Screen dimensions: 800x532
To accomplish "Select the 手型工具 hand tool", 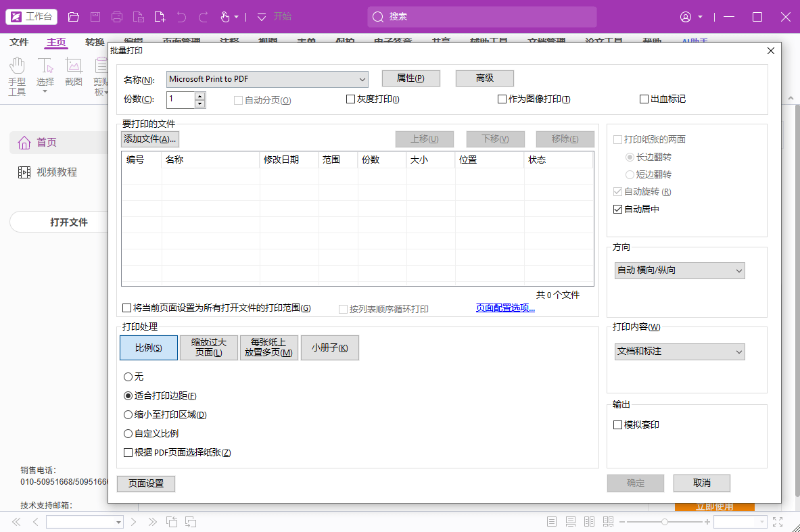I will point(17,76).
